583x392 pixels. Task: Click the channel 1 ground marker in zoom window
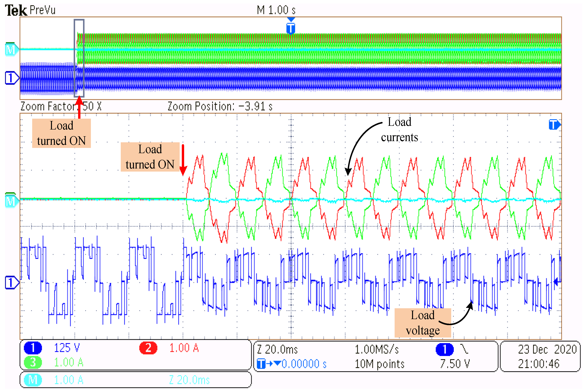11,283
